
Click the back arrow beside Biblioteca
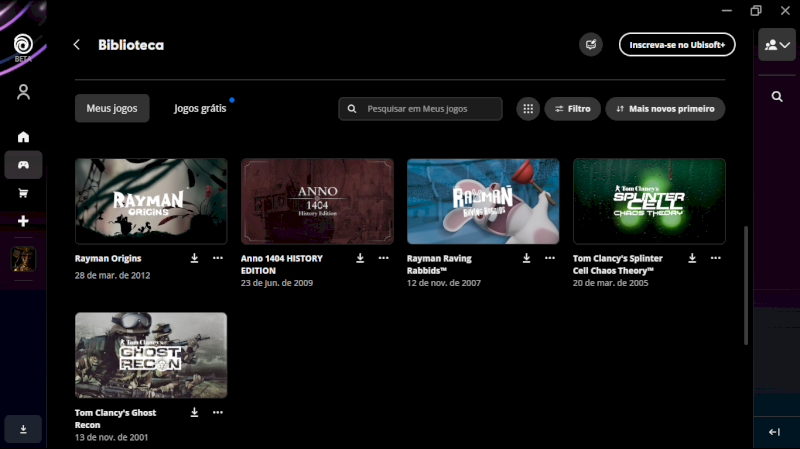click(77, 45)
